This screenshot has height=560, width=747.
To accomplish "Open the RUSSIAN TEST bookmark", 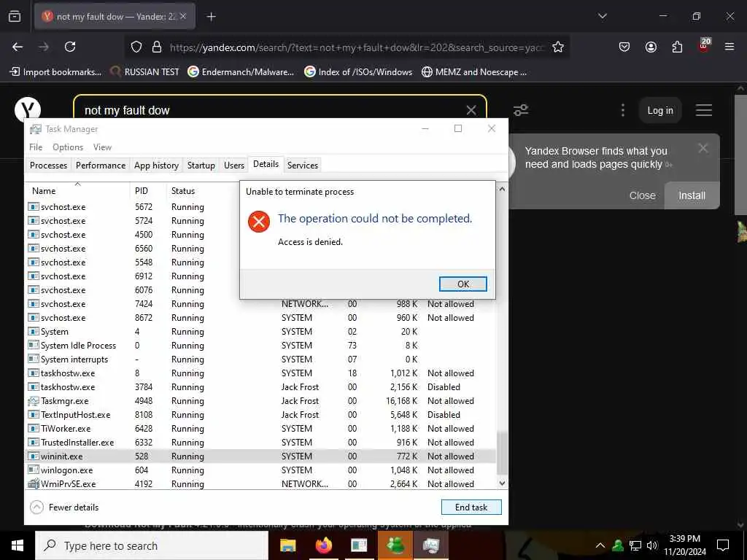I will tap(144, 72).
